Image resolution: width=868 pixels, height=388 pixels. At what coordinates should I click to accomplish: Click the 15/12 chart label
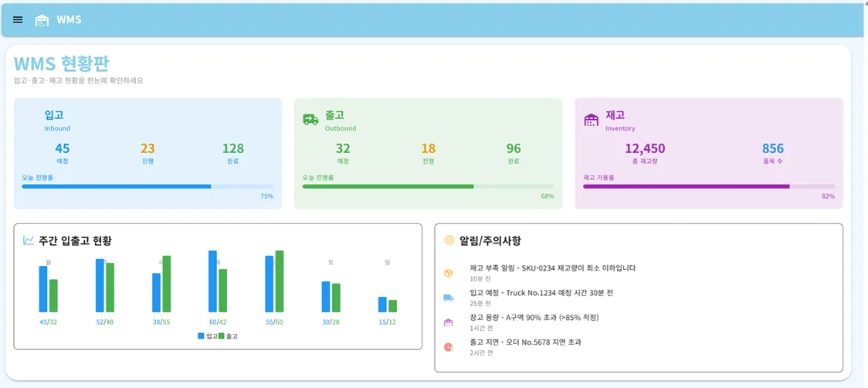tap(388, 322)
